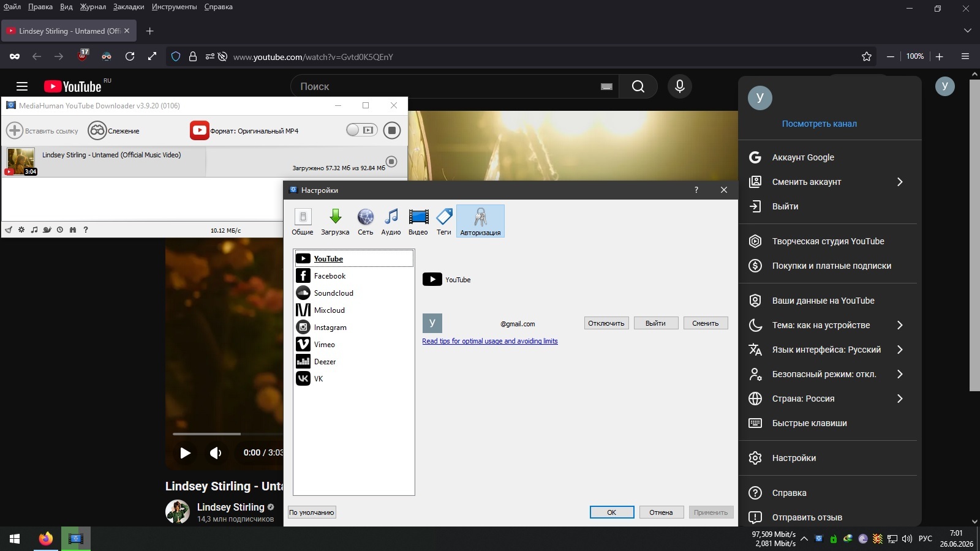The width and height of the screenshot is (980, 551).
Task: Mute the YouTube video volume
Action: click(x=216, y=452)
